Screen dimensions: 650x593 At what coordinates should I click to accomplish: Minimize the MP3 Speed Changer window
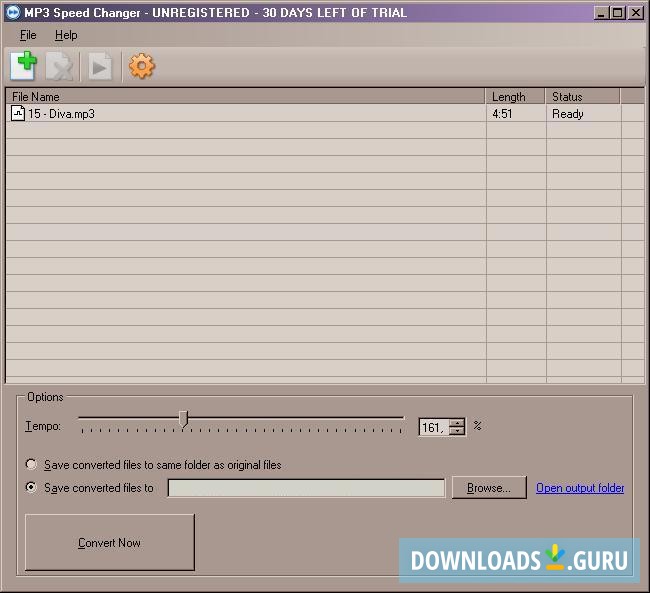pyautogui.click(x=601, y=13)
